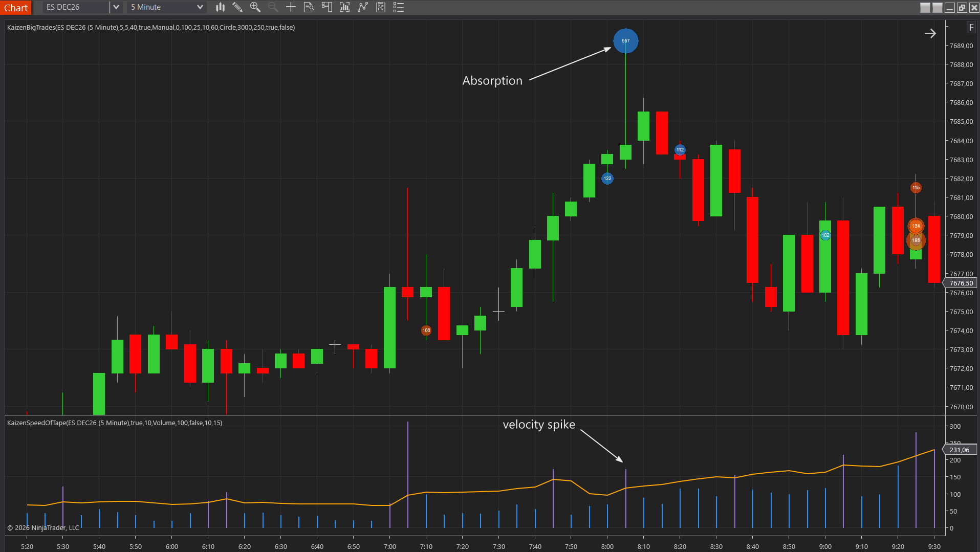Click the KaizenSpeedOfTape indicator label
Screen dimensions: 980x552
point(115,423)
